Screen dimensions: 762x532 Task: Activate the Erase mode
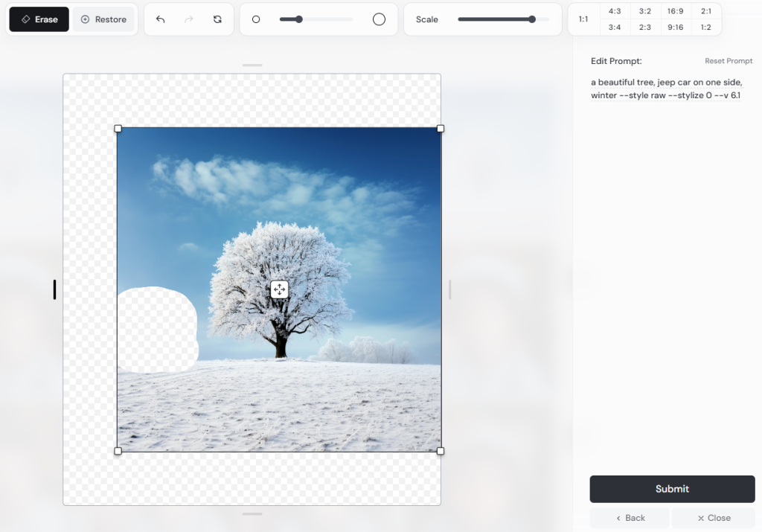coord(39,19)
